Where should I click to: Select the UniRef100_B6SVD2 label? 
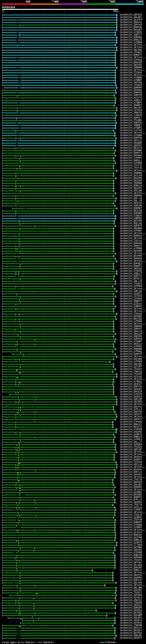131,65
